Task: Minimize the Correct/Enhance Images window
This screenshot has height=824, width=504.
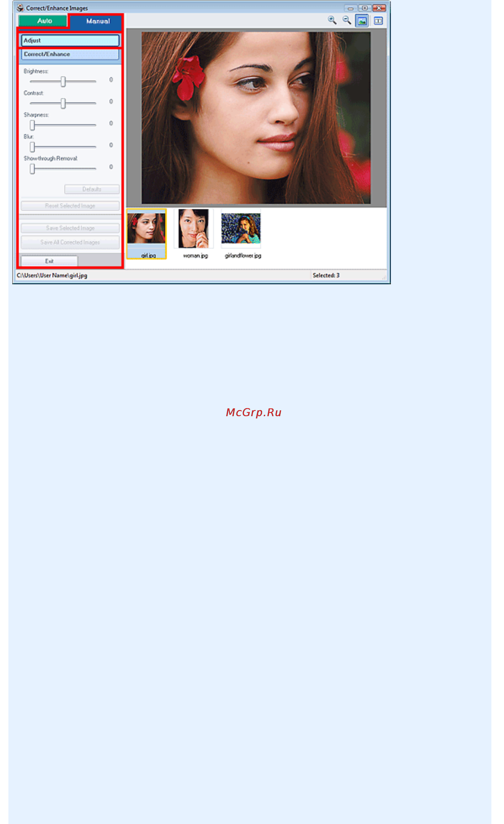Action: (350, 8)
